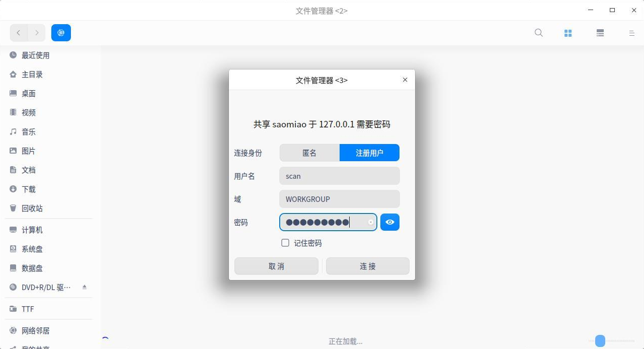Click the search magnifier icon in toolbar
Screen dimensions: 644x349
click(x=538, y=33)
